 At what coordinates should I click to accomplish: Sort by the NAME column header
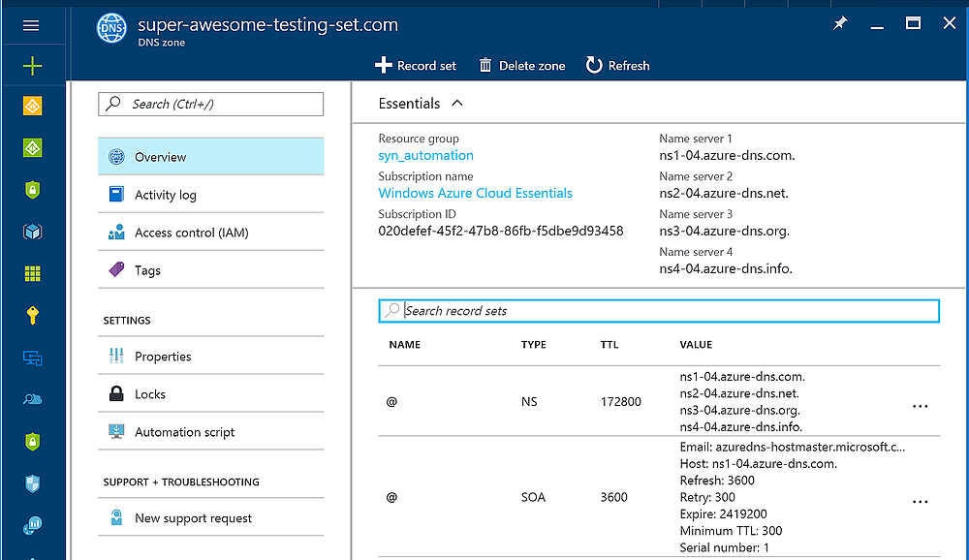[405, 344]
